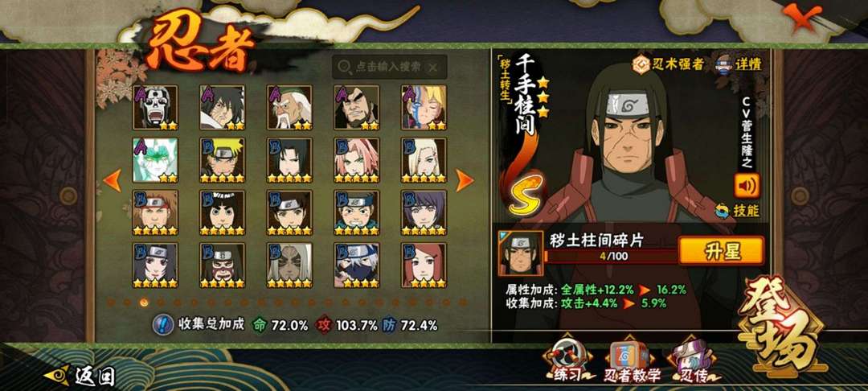
Task: Click the 升星 star upgrade button
Action: coord(721,251)
